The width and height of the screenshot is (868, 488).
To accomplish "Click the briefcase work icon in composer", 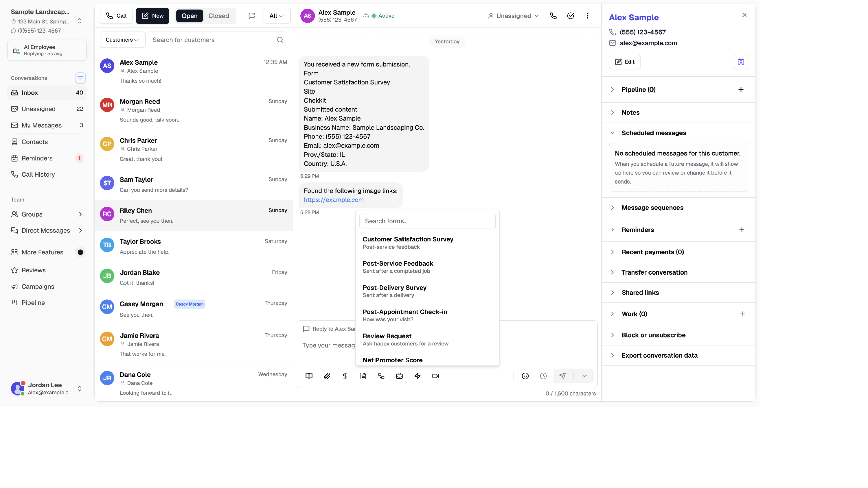I will [399, 376].
